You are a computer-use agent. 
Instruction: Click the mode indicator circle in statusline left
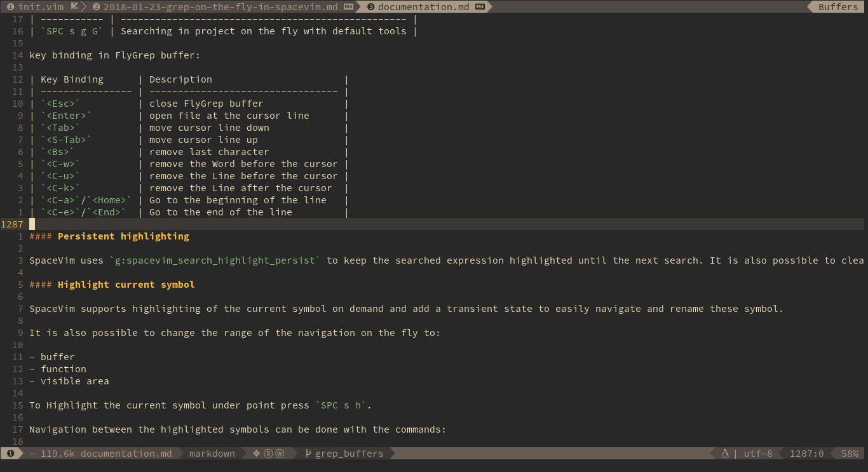pos(10,453)
